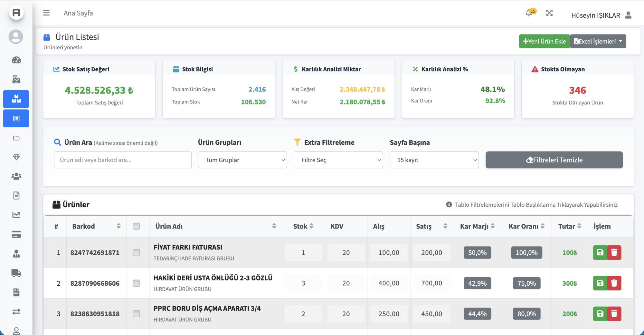Click the product search input field
This screenshot has width=644, height=335.
tap(123, 160)
